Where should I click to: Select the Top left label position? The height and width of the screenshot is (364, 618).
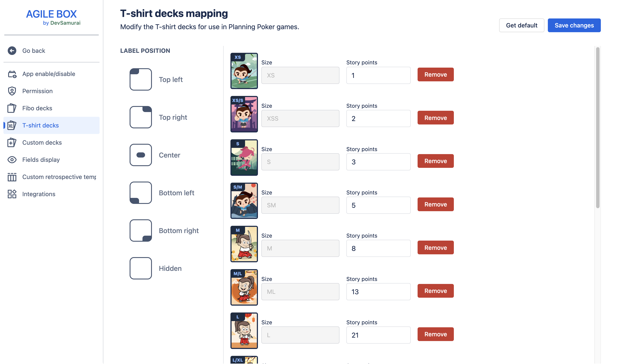[x=141, y=79]
